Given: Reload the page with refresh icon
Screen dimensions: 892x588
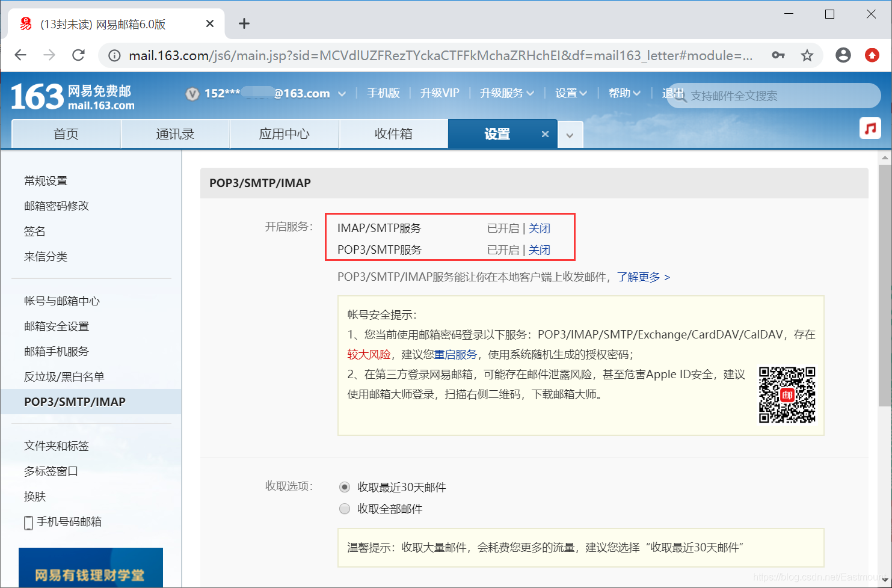Looking at the screenshot, I should pyautogui.click(x=78, y=55).
